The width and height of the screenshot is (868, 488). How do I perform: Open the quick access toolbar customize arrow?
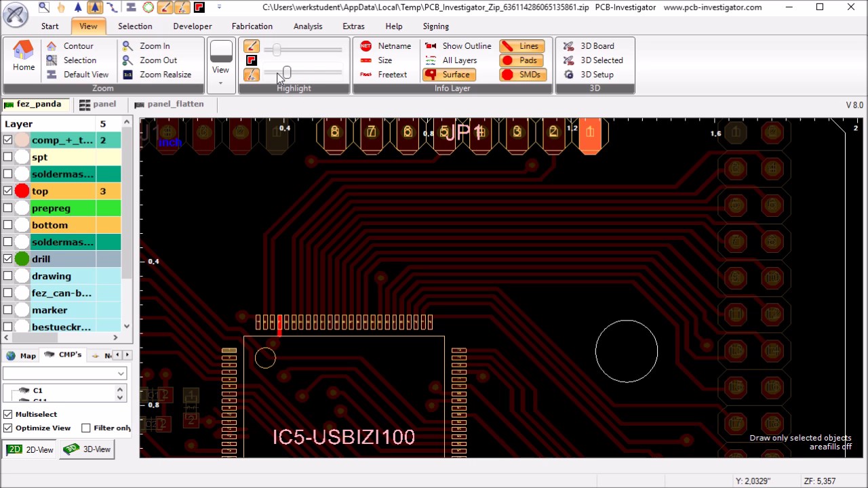coord(218,7)
